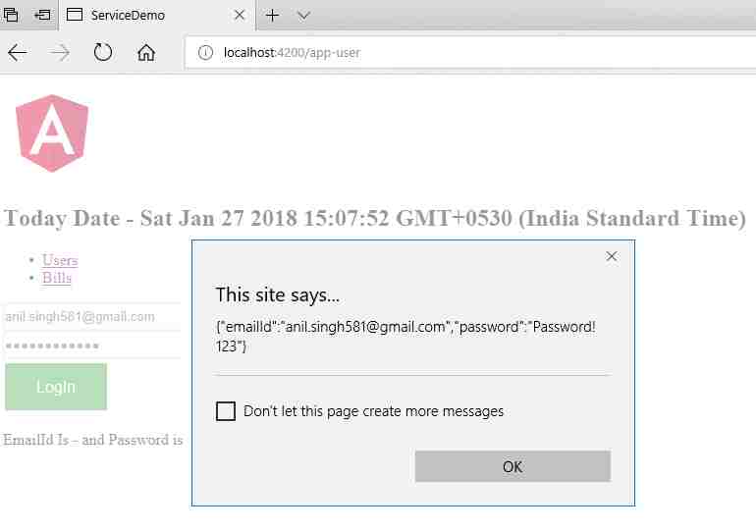
Task: Open the tabs you've set aside icon
Action: pyautogui.click(x=11, y=15)
